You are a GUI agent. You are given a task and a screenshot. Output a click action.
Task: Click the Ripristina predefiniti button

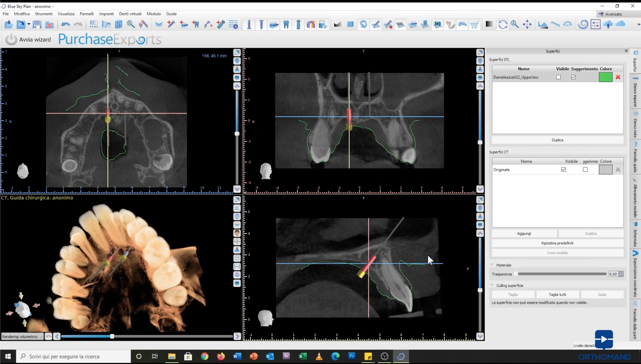[x=557, y=243]
